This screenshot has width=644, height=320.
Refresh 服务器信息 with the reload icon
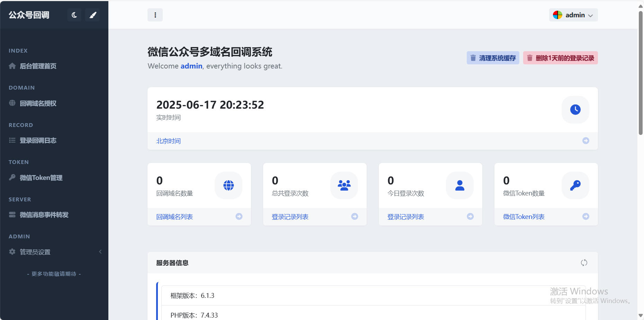pyautogui.click(x=584, y=263)
